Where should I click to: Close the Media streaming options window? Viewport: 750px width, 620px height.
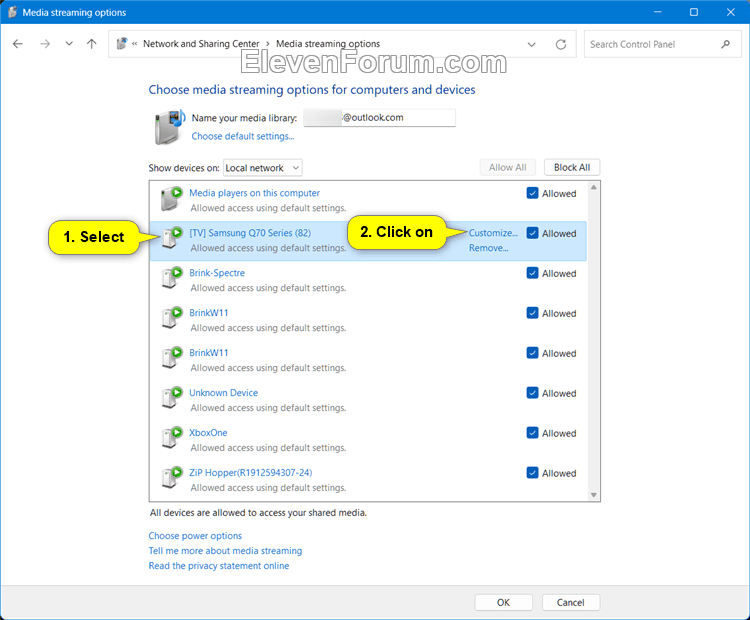(730, 12)
